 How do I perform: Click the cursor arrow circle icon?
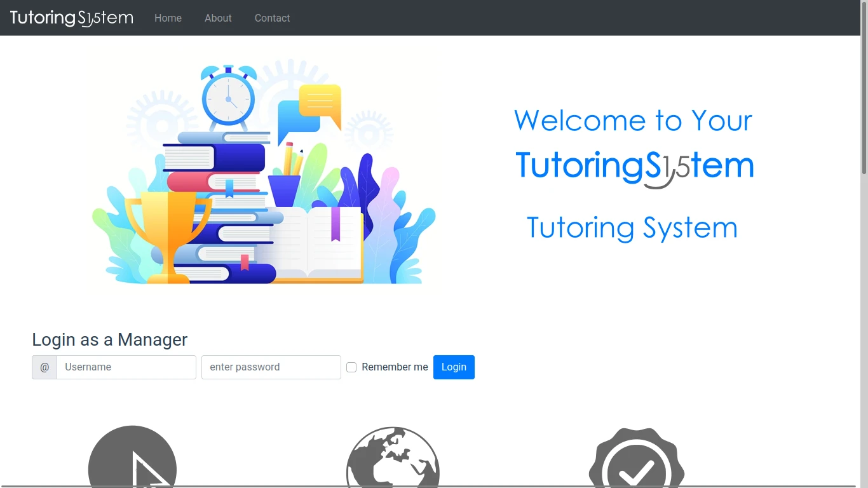coord(132,457)
